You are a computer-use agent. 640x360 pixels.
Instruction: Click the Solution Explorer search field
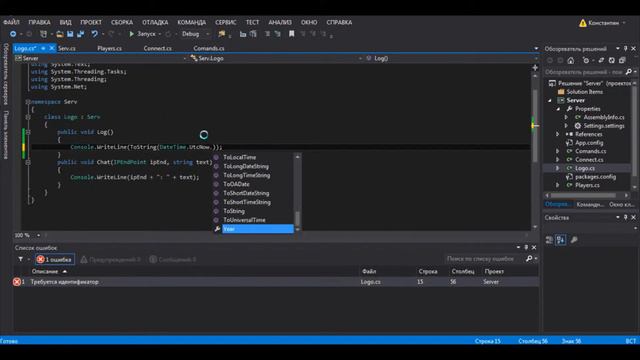tap(584, 72)
